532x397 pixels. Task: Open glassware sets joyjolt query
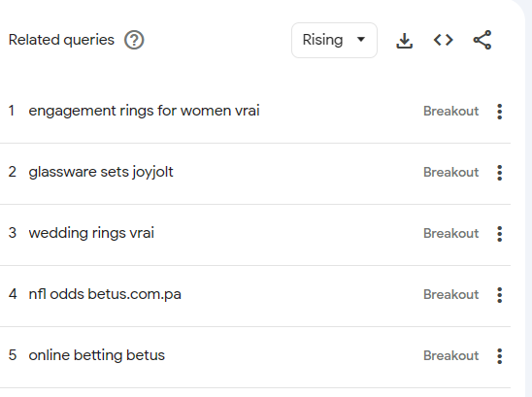(101, 172)
